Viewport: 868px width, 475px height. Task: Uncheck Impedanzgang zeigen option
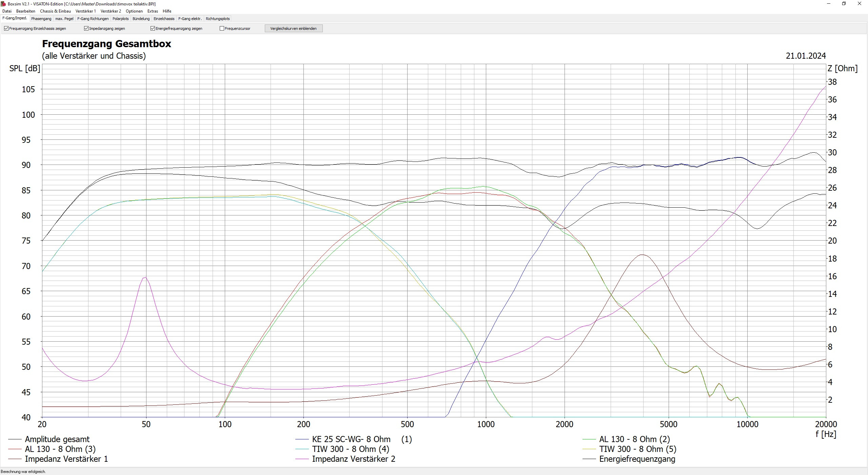[86, 28]
